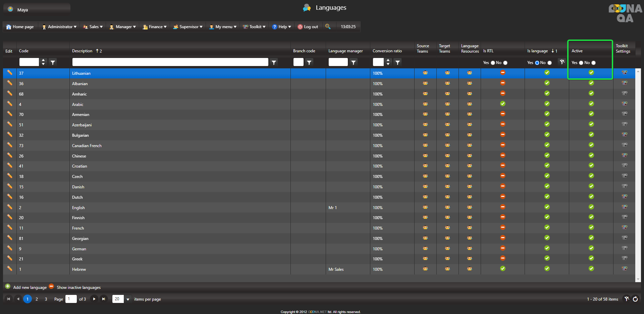This screenshot has height=314, width=644.
Task: Click Show inactive languages link
Action: pyautogui.click(x=78, y=288)
